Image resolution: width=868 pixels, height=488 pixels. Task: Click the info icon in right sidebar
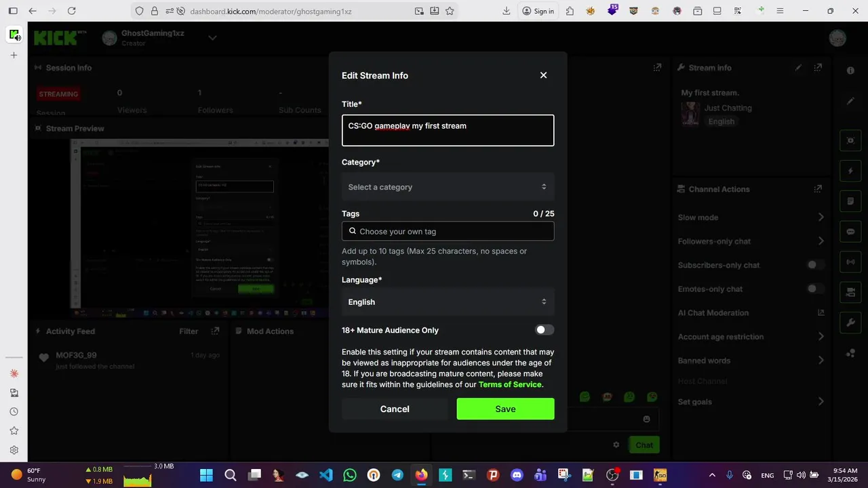(850, 70)
